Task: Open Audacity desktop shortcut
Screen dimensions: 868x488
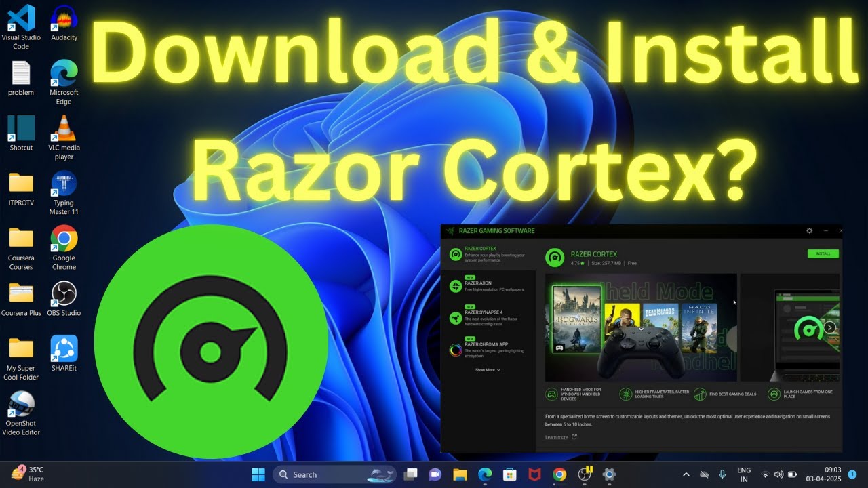Action: click(64, 22)
